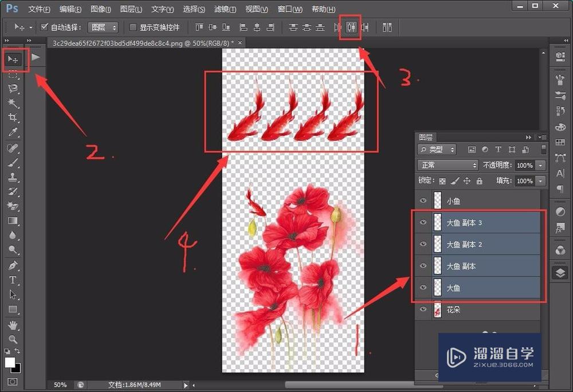Select the Rectangle shape tool
Image resolution: width=573 pixels, height=392 pixels.
pyautogui.click(x=13, y=309)
